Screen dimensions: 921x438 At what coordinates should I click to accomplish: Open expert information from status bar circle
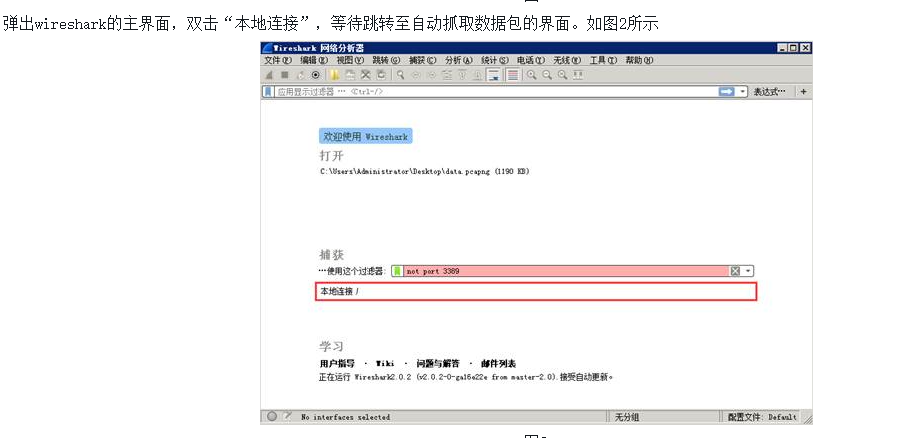[x=272, y=416]
